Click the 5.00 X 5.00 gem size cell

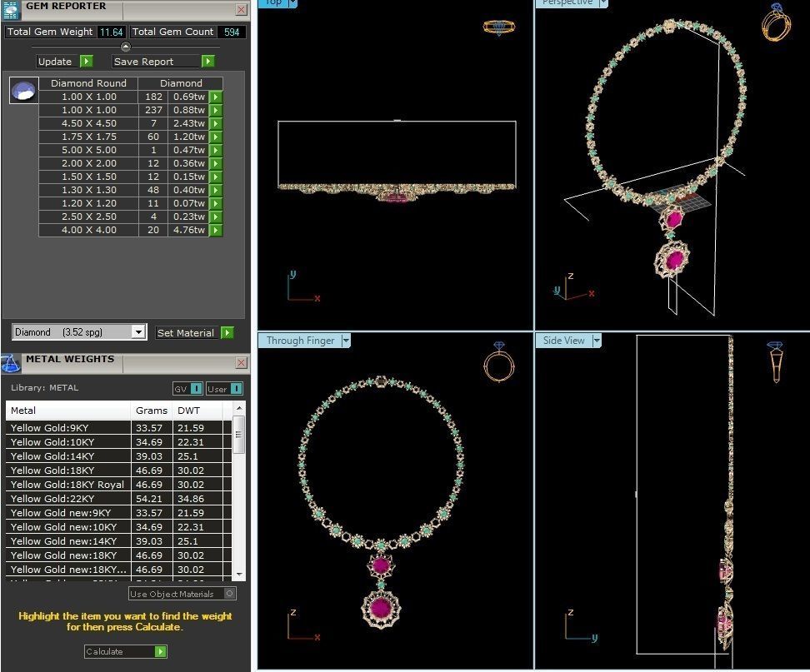click(x=89, y=150)
